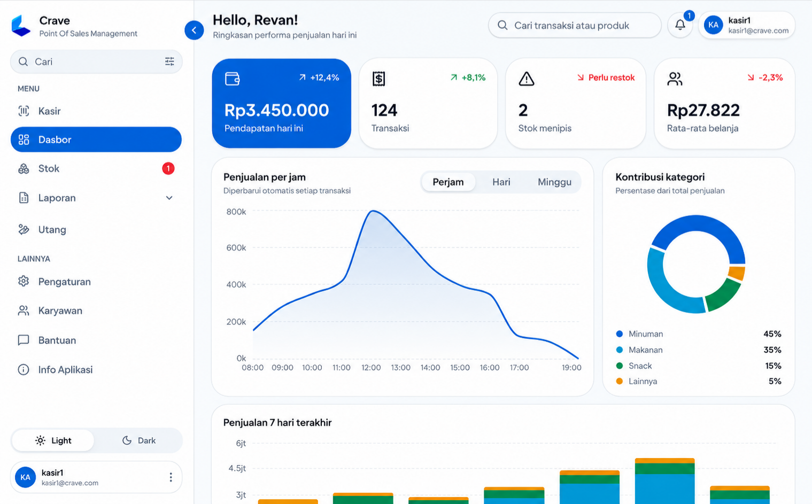Viewport: 812px width, 504px height.
Task: Click the 15% Snack percentage value
Action: (773, 366)
